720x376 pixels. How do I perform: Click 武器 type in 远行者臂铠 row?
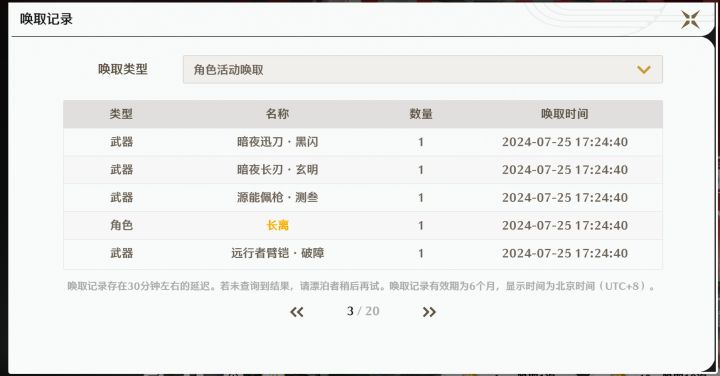121,253
